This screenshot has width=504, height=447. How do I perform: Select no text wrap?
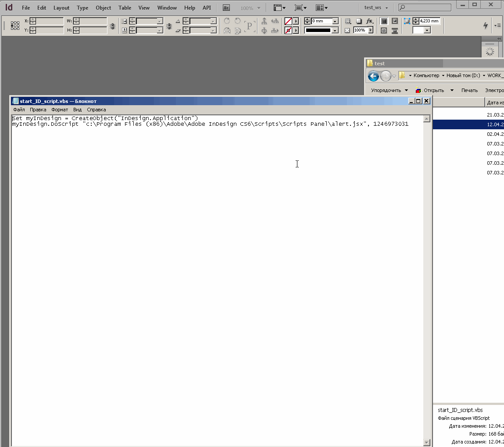click(384, 21)
